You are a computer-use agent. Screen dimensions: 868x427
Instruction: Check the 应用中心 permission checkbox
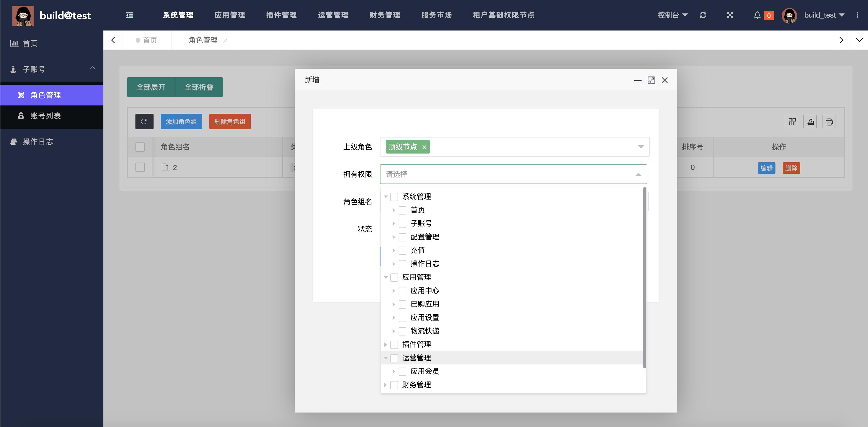click(402, 291)
